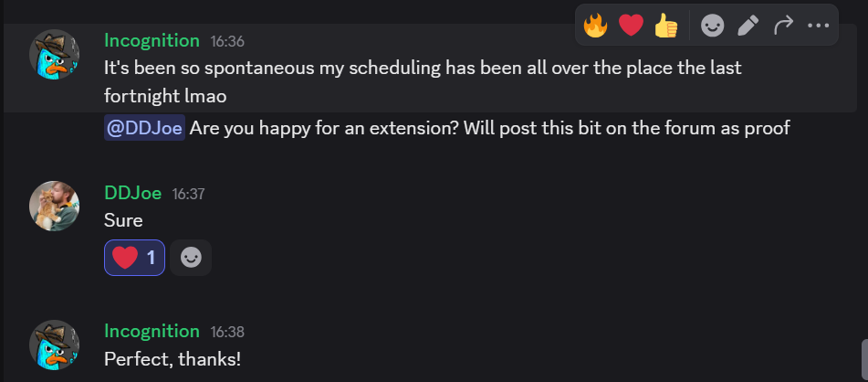
Task: Open the add reaction emoji picker
Action: point(712,26)
